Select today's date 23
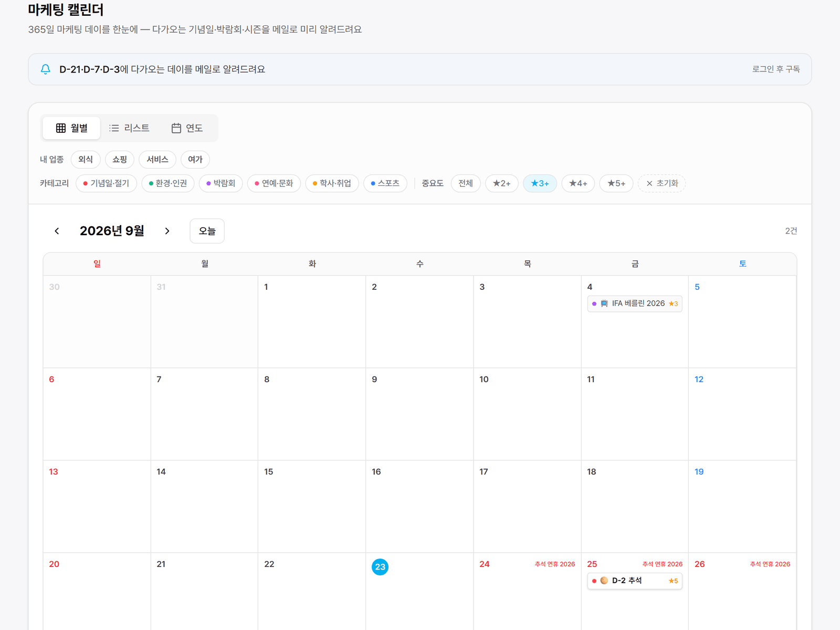This screenshot has height=630, width=840. (x=380, y=567)
